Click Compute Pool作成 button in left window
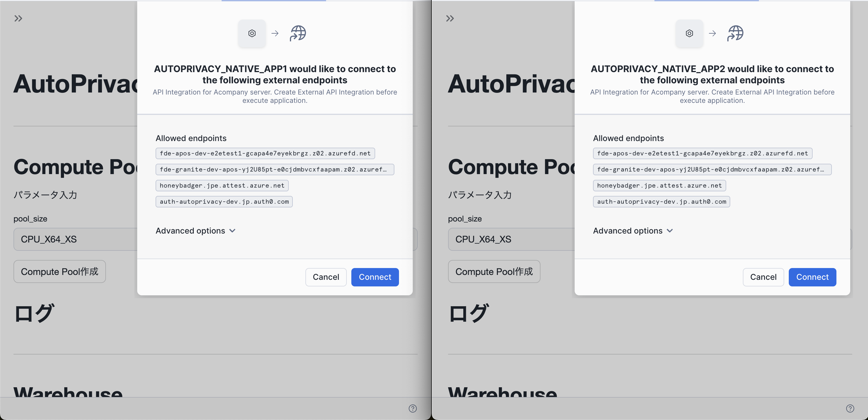Image resolution: width=868 pixels, height=420 pixels. [x=60, y=271]
